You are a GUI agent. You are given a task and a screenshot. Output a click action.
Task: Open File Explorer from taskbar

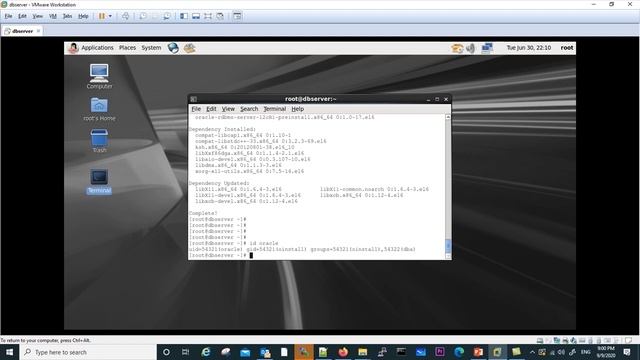pyautogui.click(x=362, y=352)
